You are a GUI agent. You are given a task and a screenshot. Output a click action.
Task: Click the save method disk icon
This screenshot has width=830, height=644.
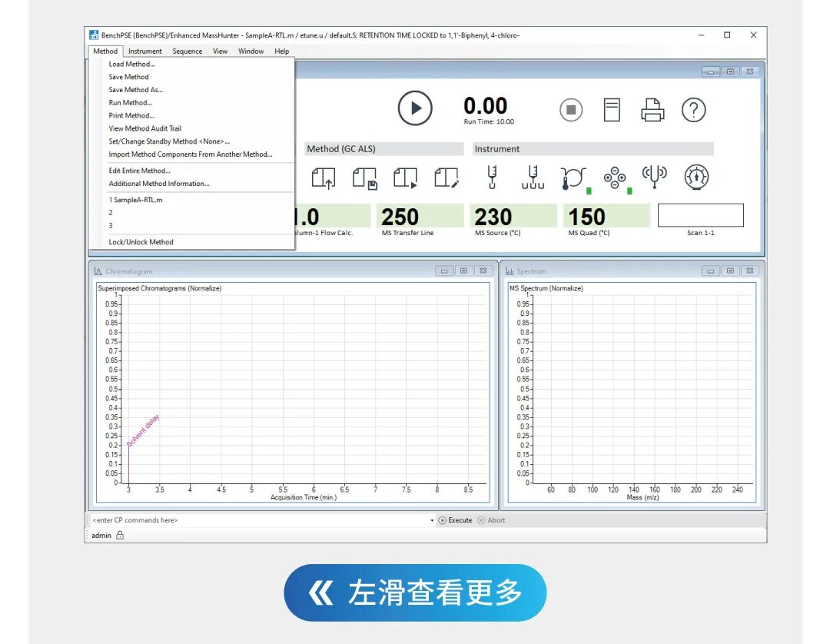(x=364, y=178)
